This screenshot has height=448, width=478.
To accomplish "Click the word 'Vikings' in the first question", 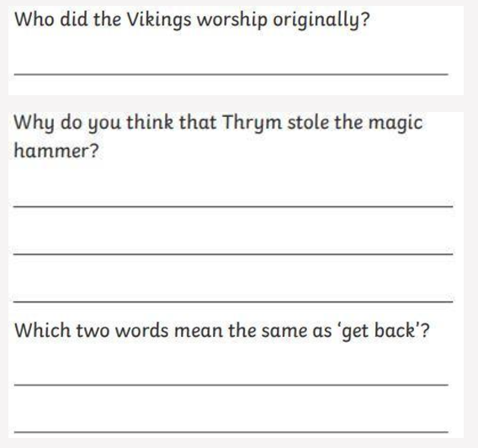I will pyautogui.click(x=159, y=20).
